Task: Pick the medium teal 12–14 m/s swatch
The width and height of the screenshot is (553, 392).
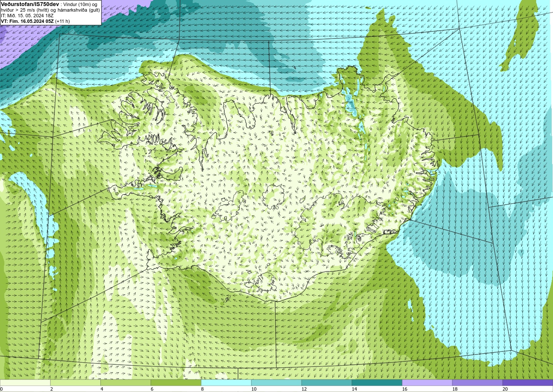Action: 327,383
